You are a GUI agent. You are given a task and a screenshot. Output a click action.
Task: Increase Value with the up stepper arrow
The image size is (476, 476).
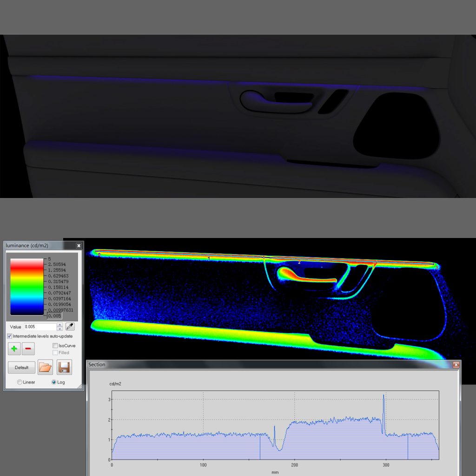coord(59,325)
